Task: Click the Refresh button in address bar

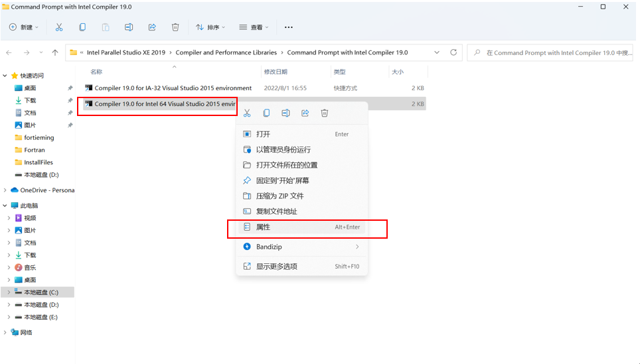Action: click(x=453, y=52)
